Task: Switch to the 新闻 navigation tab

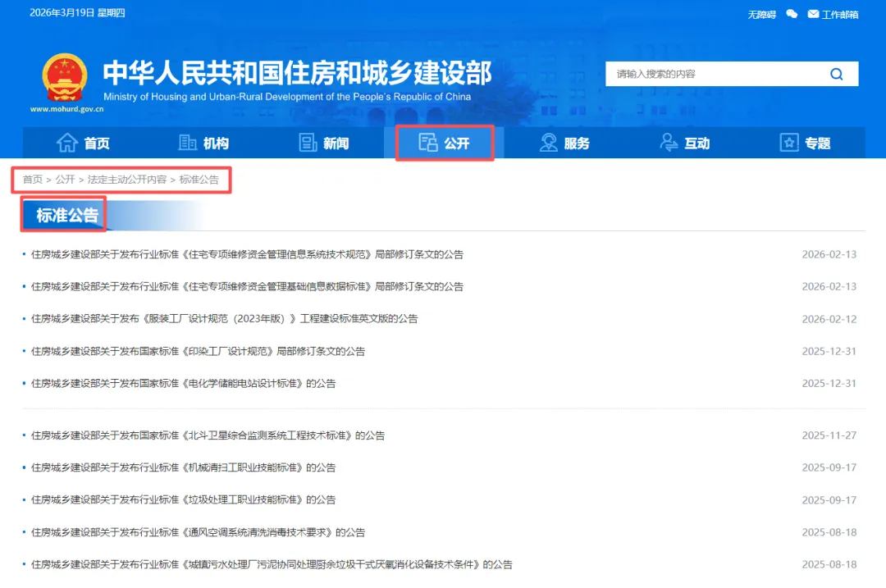Action: point(324,143)
